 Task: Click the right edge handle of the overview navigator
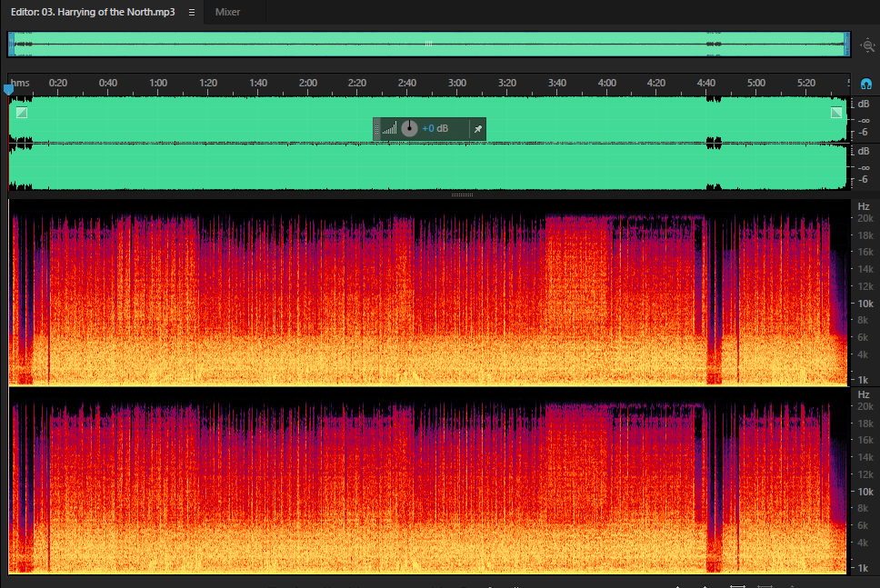pos(847,45)
